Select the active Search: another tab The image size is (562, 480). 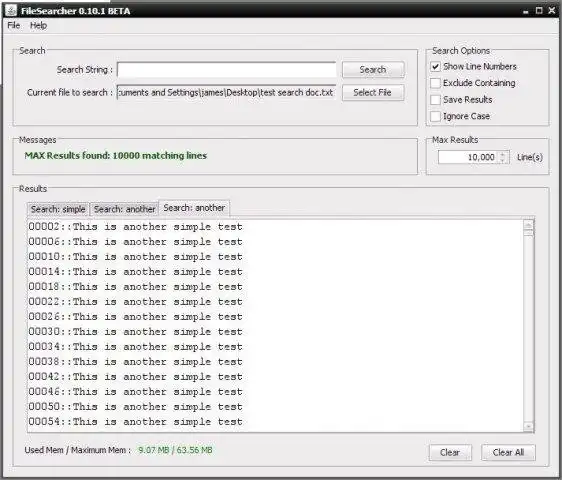(x=194, y=208)
